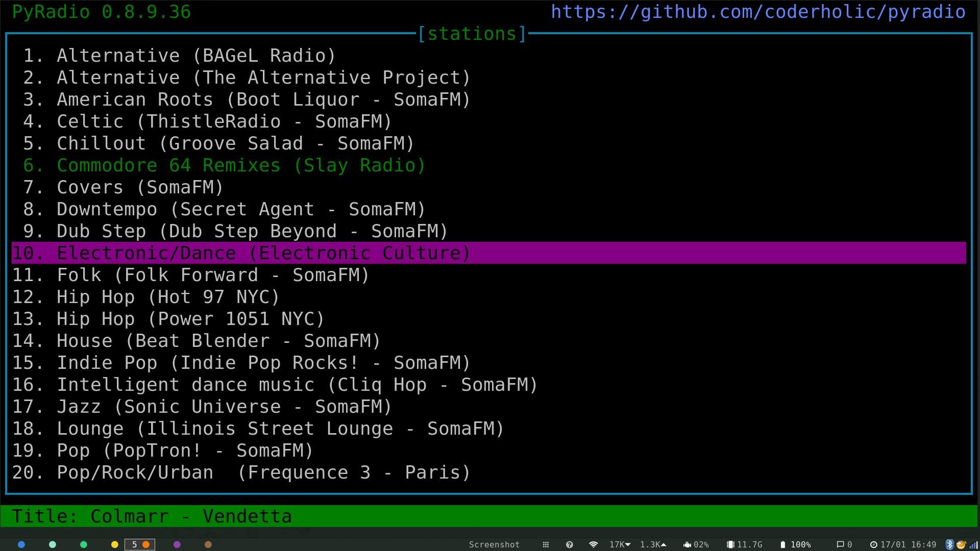
Task: Click the notifications speech bubble icon
Action: point(840,544)
